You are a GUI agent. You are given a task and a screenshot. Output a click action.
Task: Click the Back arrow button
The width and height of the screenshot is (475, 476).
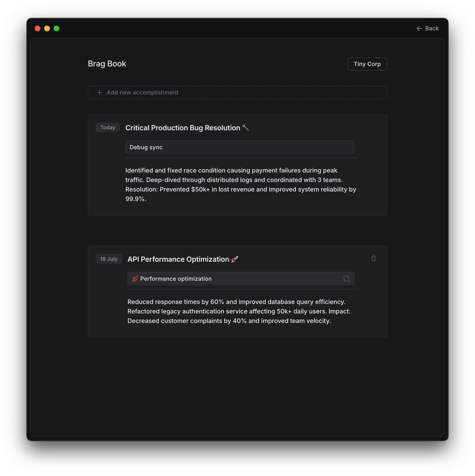point(427,28)
